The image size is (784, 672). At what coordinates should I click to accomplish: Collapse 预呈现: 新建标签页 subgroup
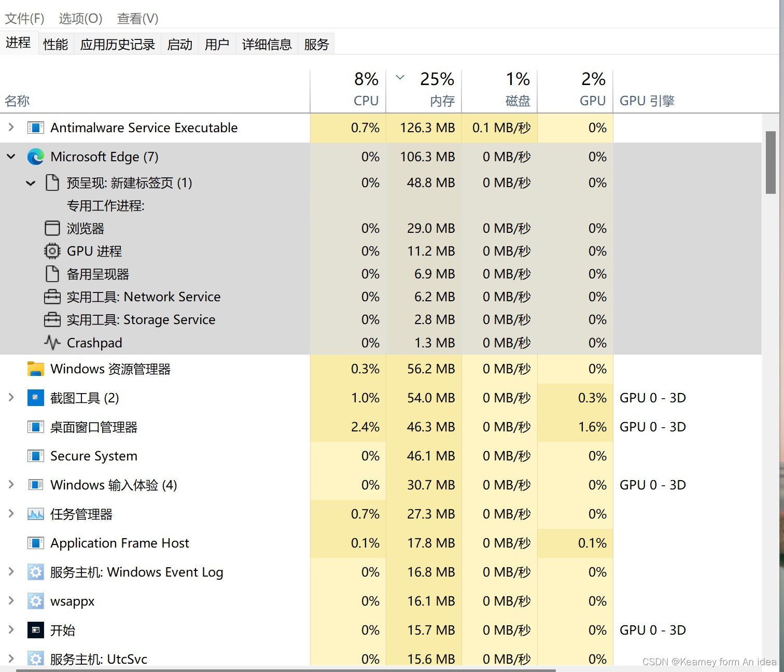[31, 183]
